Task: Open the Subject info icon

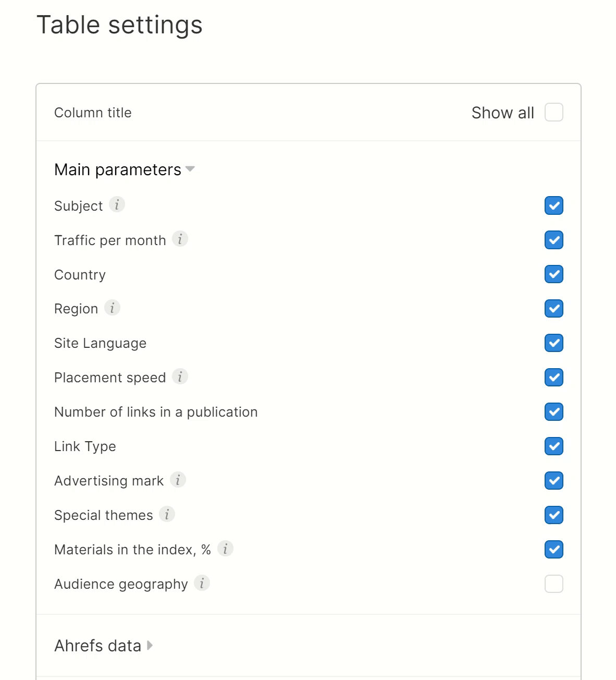Action: tap(117, 205)
